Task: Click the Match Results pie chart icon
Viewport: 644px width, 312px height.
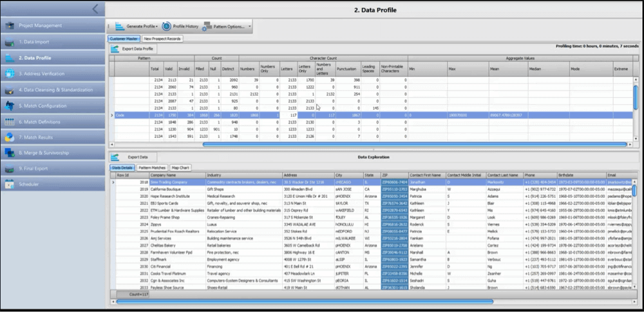Action: pyautogui.click(x=9, y=137)
